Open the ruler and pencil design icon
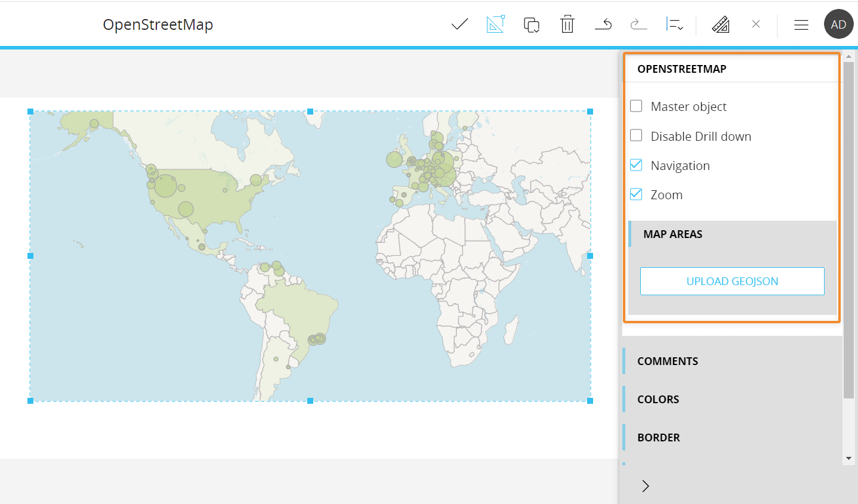 (721, 24)
